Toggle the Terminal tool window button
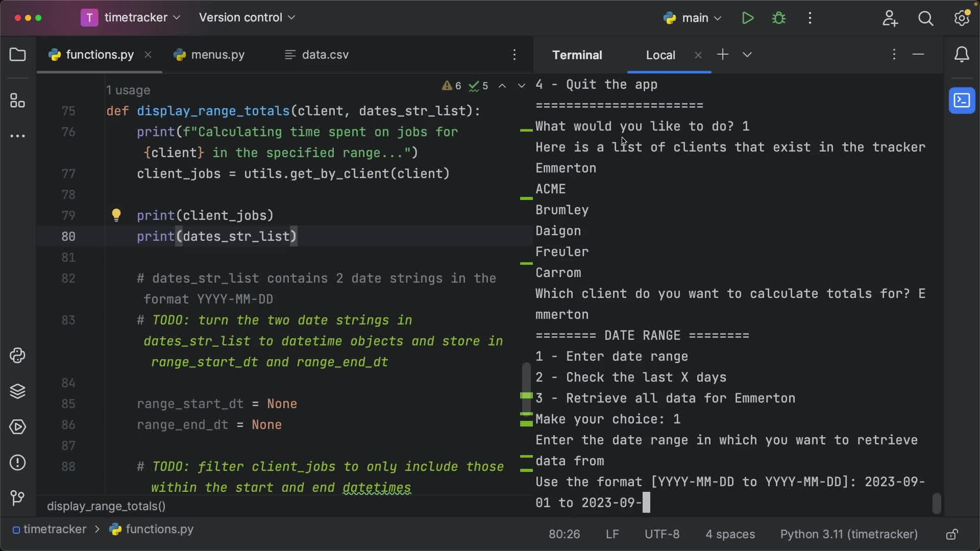 point(962,101)
